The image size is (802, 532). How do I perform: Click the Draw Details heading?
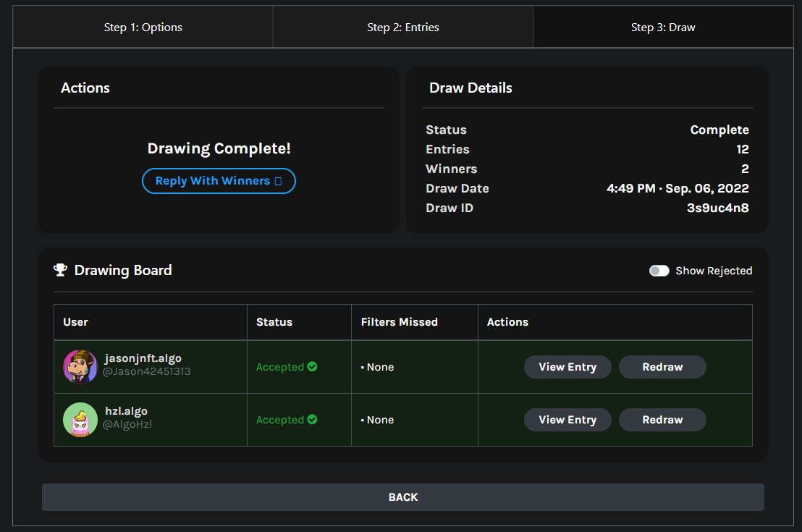click(470, 88)
